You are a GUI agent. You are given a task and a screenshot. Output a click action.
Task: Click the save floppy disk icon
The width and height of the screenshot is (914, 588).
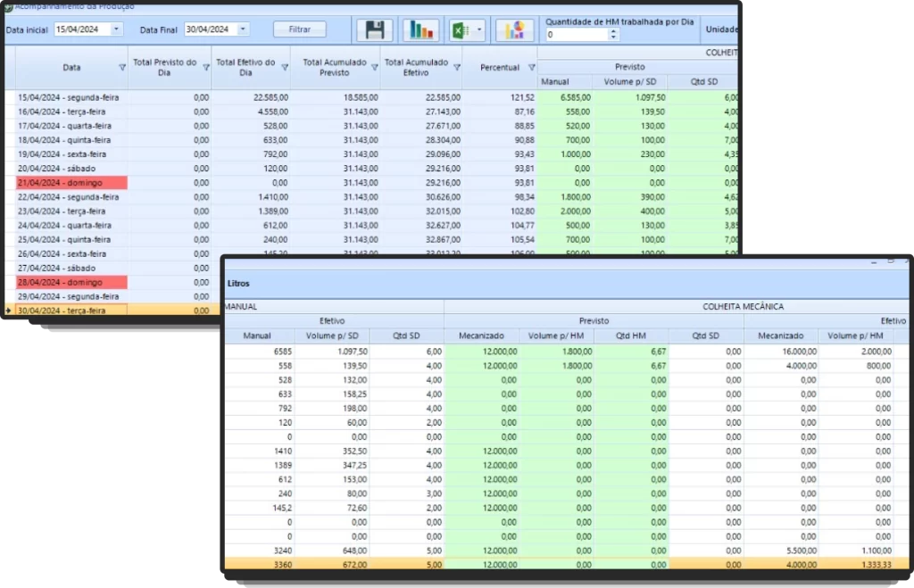click(375, 30)
